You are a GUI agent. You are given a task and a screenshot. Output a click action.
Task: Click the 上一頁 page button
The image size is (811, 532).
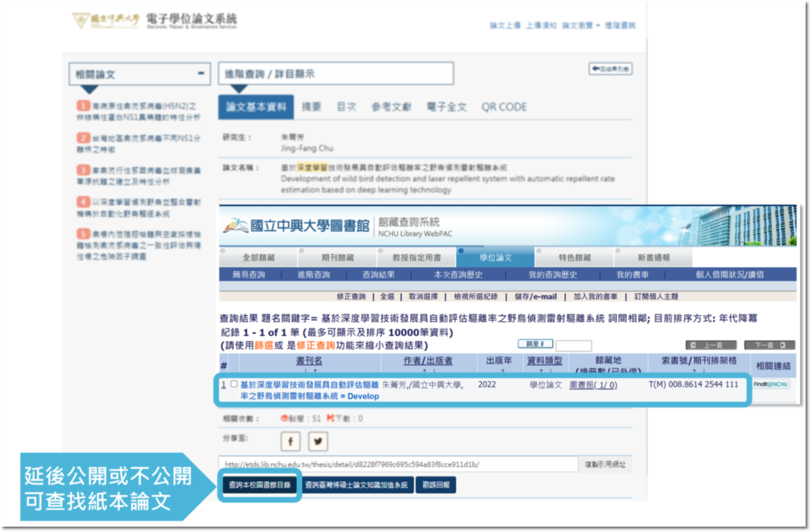click(x=710, y=345)
